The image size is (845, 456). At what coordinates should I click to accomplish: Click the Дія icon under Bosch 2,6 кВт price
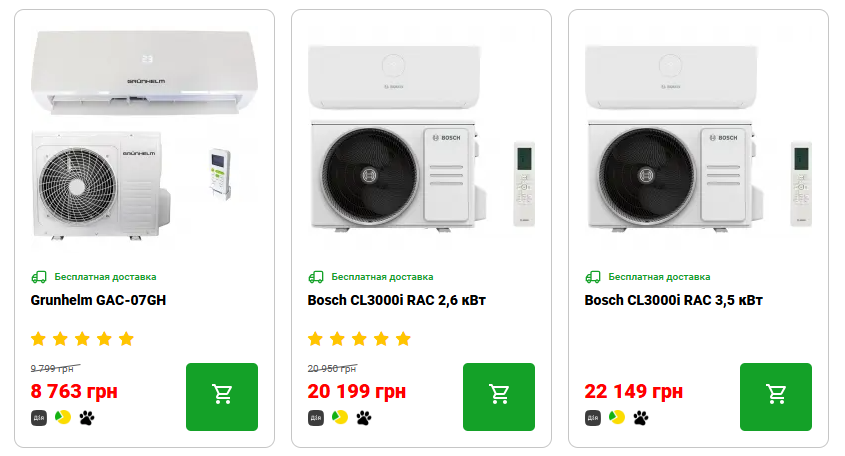point(316,416)
